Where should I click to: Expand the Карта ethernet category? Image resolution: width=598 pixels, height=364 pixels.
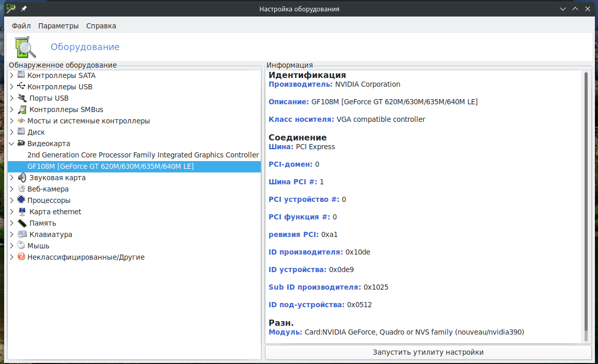[x=12, y=212]
